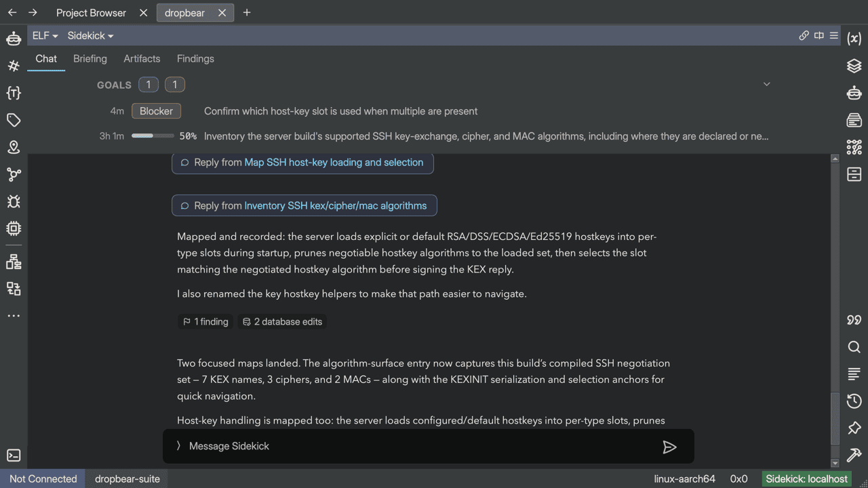This screenshot has width=868, height=488.
Task: Expand the message input chevron
Action: click(178, 445)
